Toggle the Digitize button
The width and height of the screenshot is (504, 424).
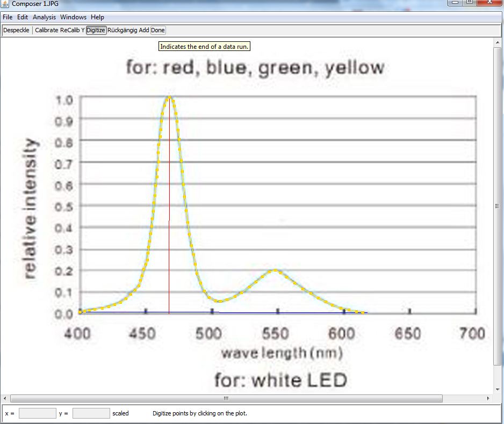(96, 30)
